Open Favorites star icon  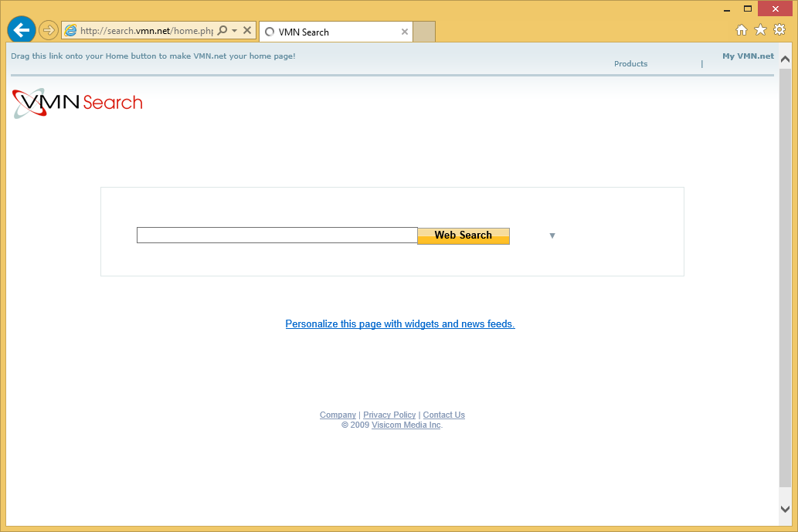tap(760, 30)
